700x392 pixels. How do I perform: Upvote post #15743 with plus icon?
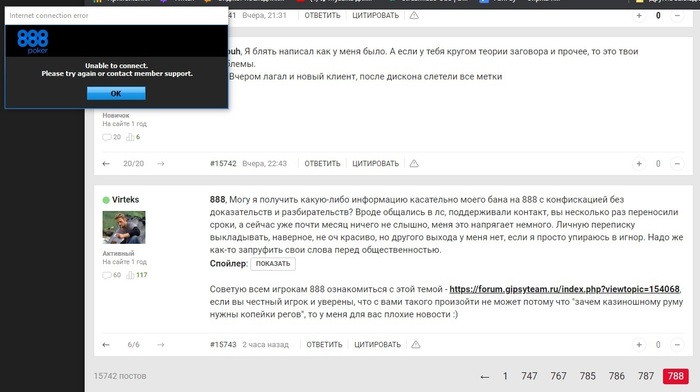tap(639, 345)
